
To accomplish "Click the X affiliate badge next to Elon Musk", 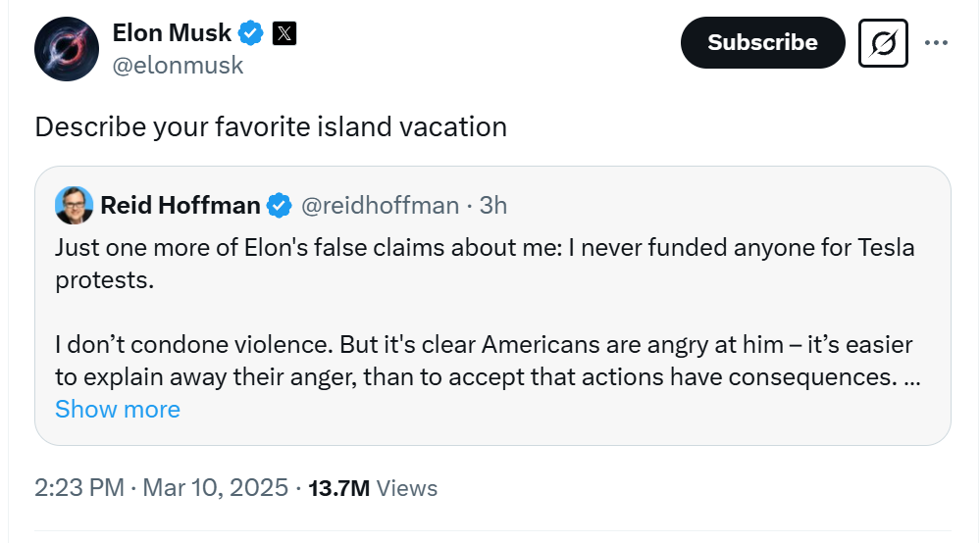I will click(284, 33).
